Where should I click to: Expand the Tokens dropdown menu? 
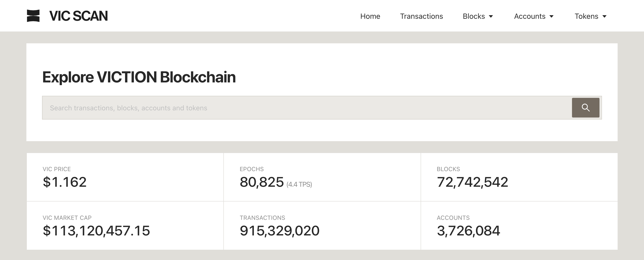(586, 16)
